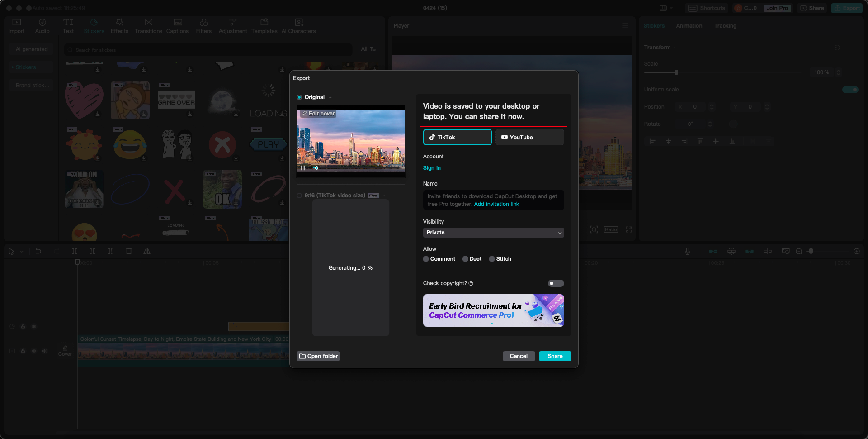Viewport: 868px width, 439px height.
Task: Click the Search for stickers field
Action: click(x=208, y=50)
